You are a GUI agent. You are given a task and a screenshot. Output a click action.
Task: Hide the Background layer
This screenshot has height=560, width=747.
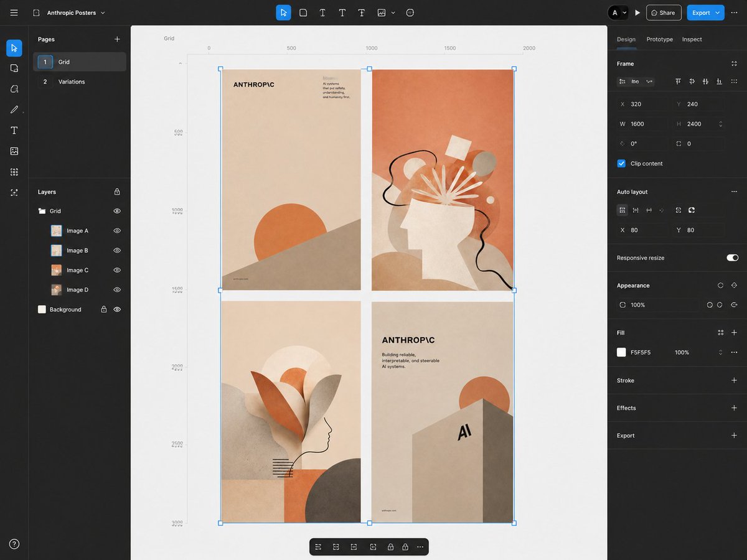(x=117, y=309)
